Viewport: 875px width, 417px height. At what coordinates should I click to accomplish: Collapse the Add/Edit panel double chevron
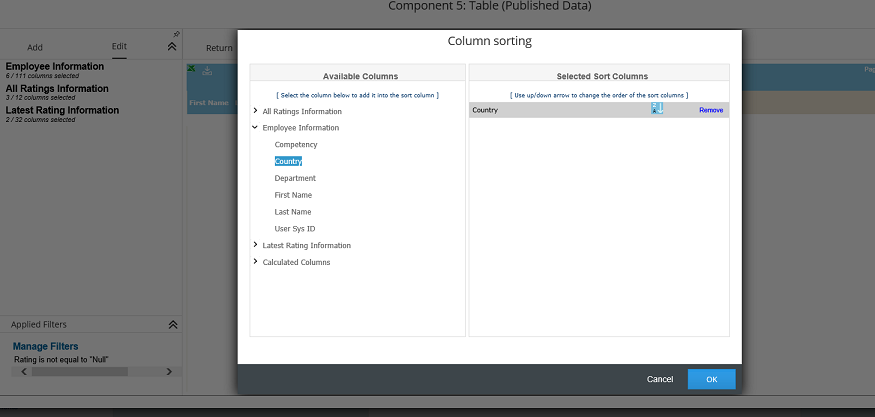(x=172, y=47)
